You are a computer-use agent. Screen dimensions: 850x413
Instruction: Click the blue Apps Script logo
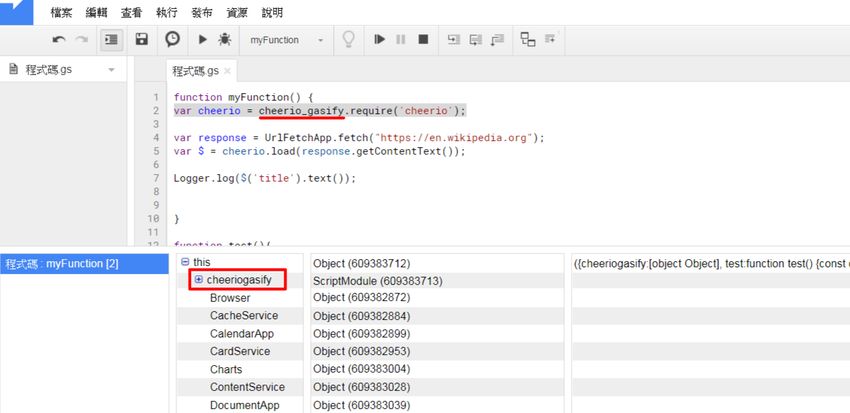tap(16, 12)
